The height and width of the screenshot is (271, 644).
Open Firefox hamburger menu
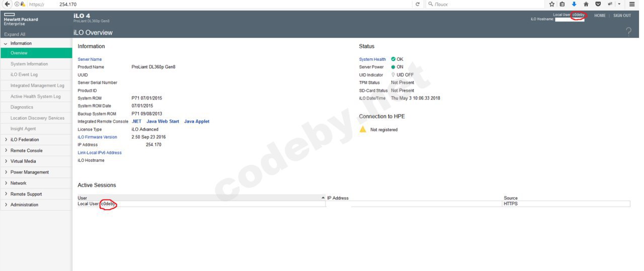pos(632,4)
